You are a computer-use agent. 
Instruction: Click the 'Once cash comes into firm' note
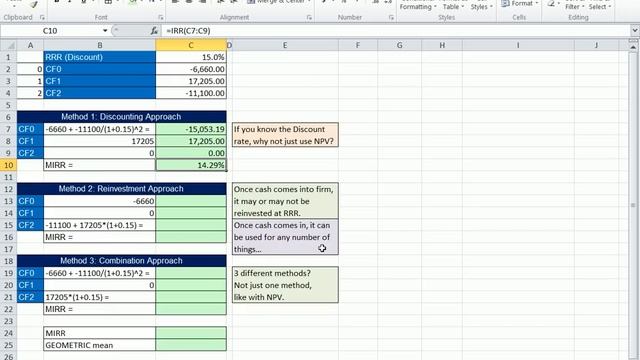[x=285, y=201]
